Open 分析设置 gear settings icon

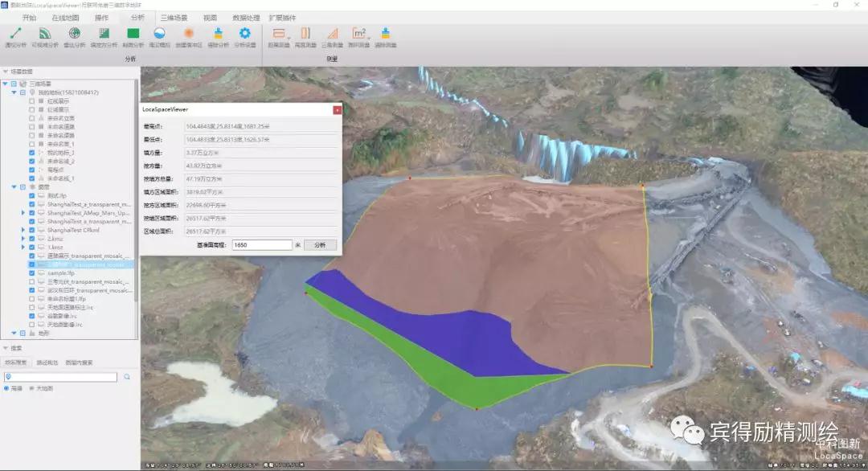[x=245, y=34]
